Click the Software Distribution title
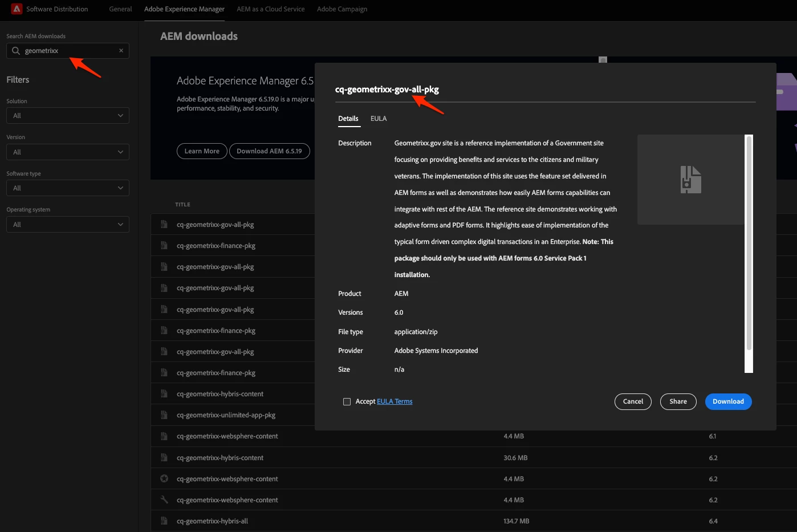Viewport: 797px width, 532px height. coord(57,9)
